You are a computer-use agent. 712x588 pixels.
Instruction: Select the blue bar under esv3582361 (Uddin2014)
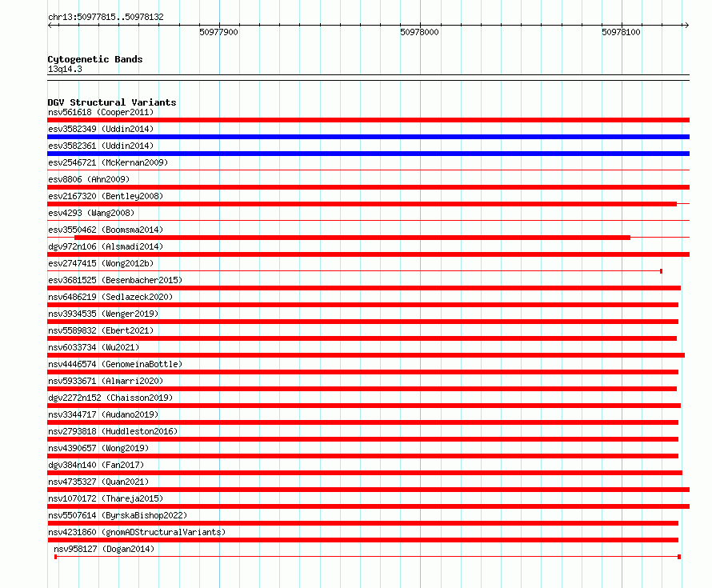[368, 154]
